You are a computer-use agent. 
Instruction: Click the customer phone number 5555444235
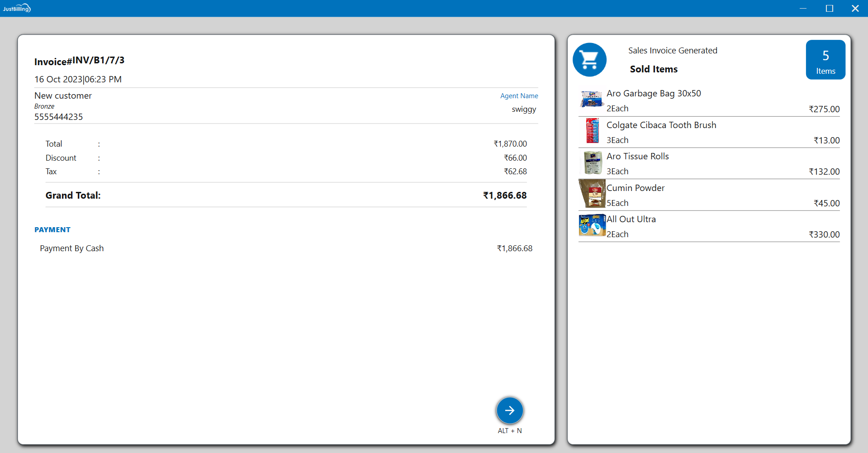[x=59, y=117]
